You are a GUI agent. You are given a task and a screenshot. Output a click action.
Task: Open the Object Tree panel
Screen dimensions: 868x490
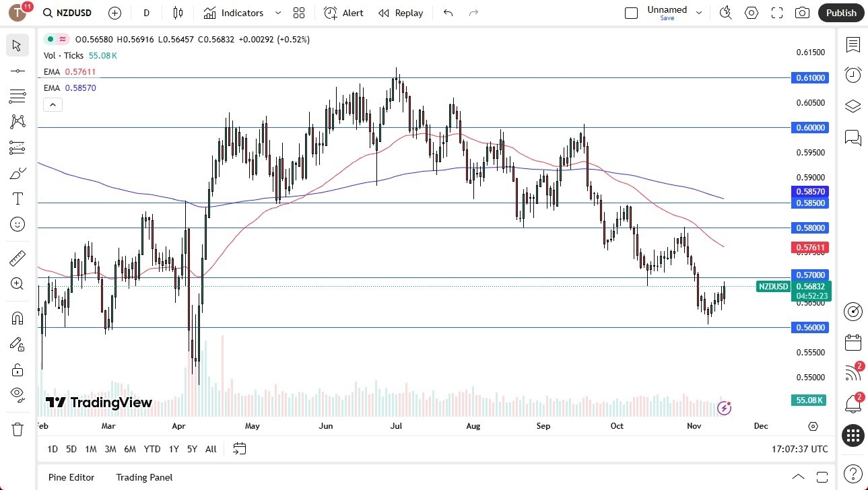coord(853,106)
